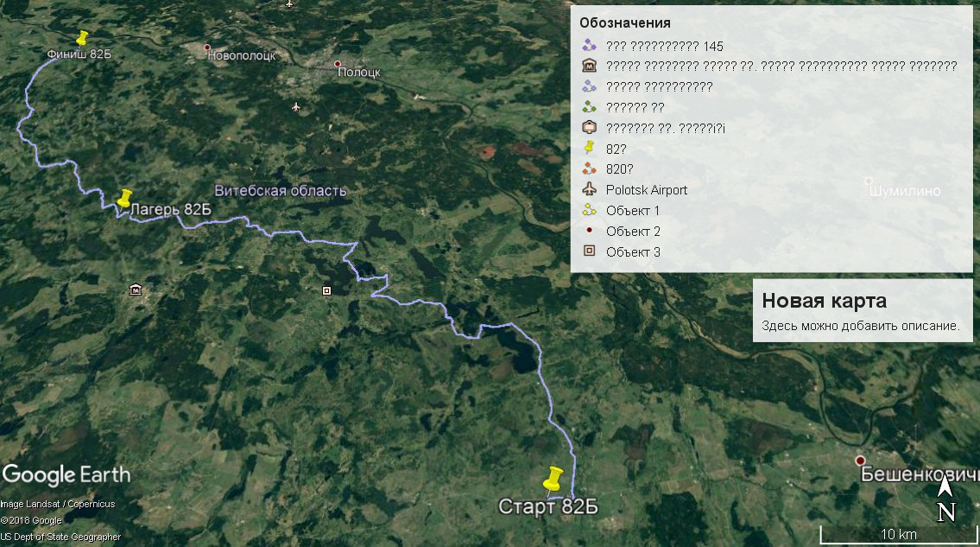Click the Polotsk Airport plane icon in legend
The image size is (980, 547).
[590, 190]
